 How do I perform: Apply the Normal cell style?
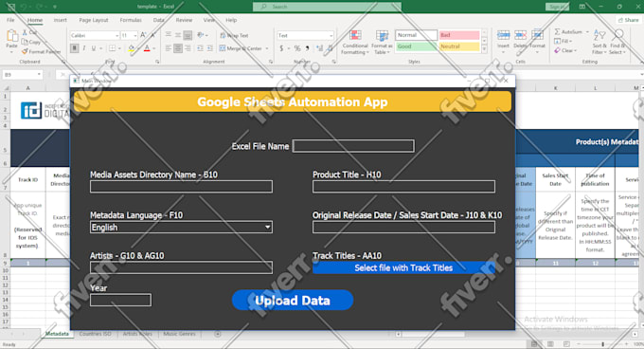point(416,35)
